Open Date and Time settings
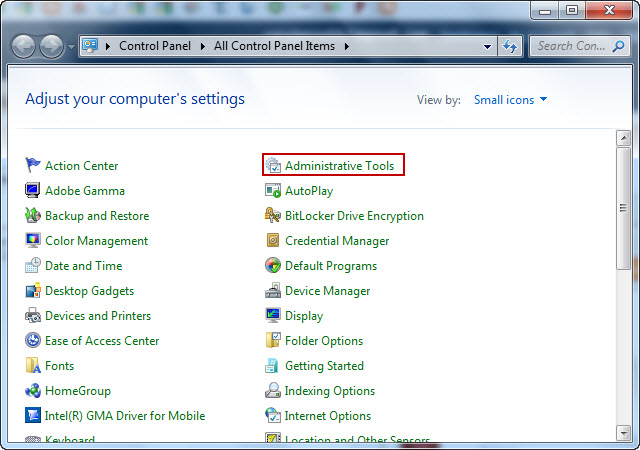640x450 pixels. pyautogui.click(x=84, y=266)
